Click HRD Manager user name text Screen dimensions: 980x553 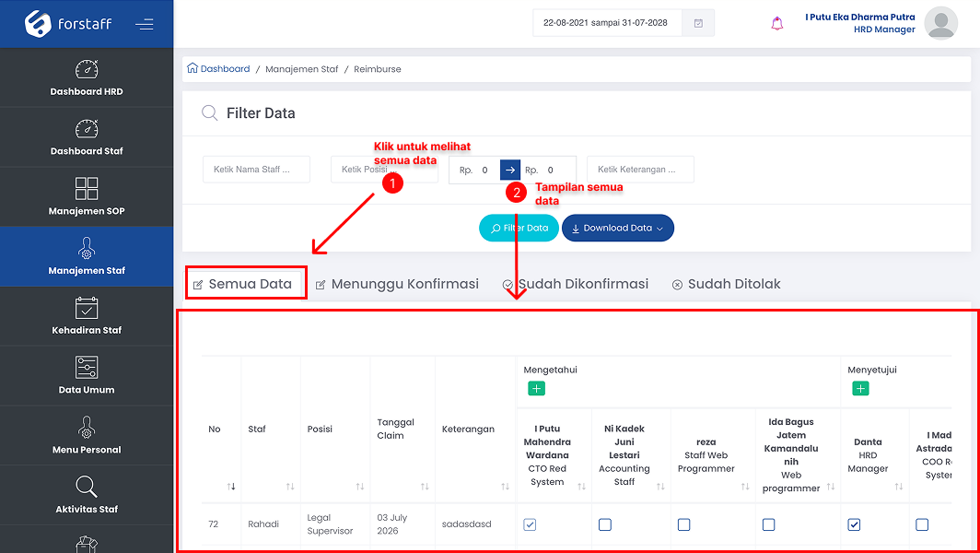[884, 29]
